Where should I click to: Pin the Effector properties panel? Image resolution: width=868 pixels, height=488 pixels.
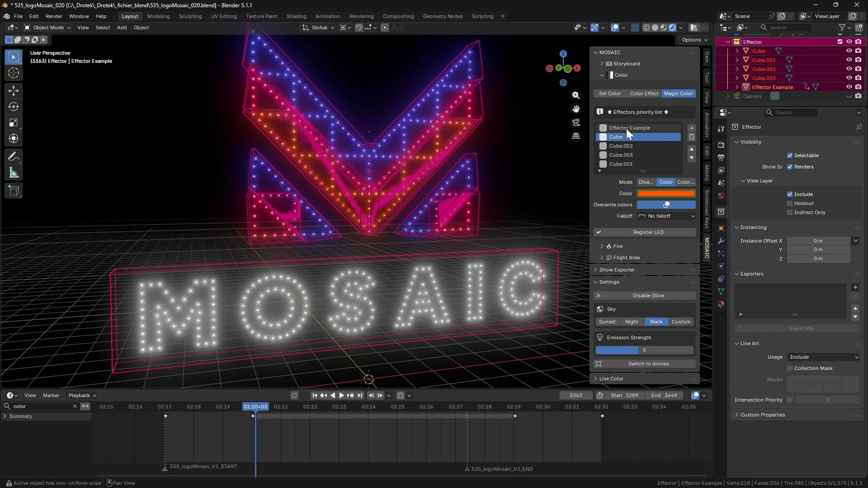(x=859, y=127)
